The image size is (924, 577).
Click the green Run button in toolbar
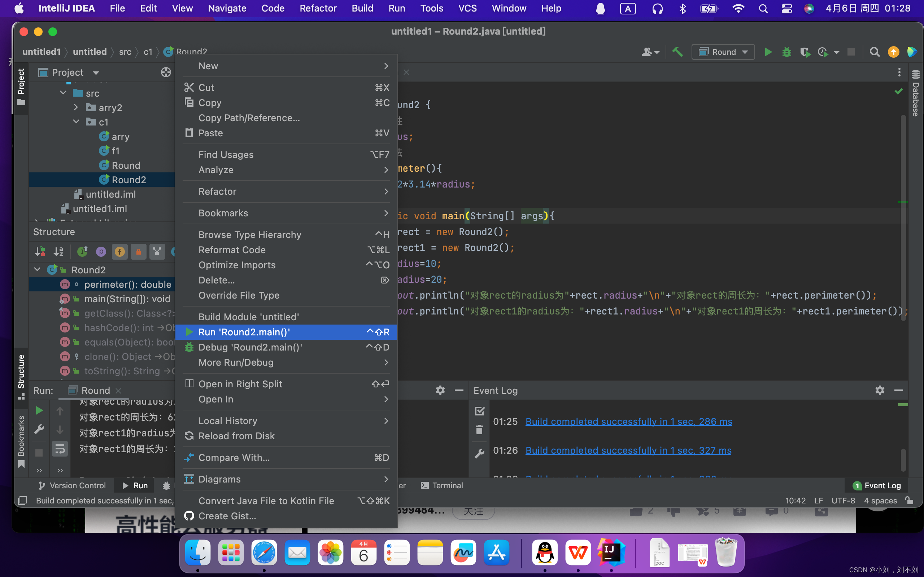pyautogui.click(x=768, y=52)
